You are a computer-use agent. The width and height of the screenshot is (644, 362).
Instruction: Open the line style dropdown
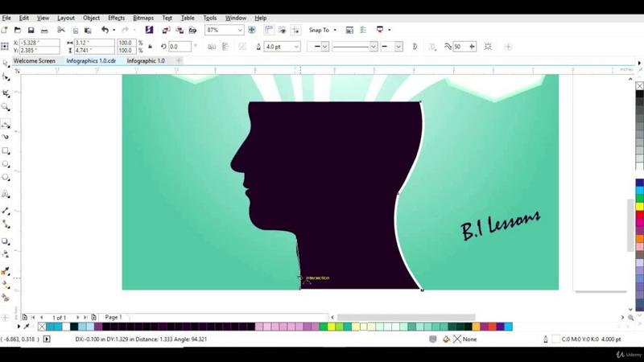(374, 47)
